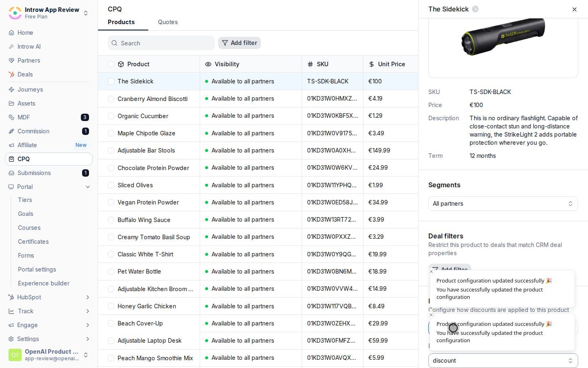Select the checkbox for The Sidekick row
588x368 pixels.
coord(111,81)
